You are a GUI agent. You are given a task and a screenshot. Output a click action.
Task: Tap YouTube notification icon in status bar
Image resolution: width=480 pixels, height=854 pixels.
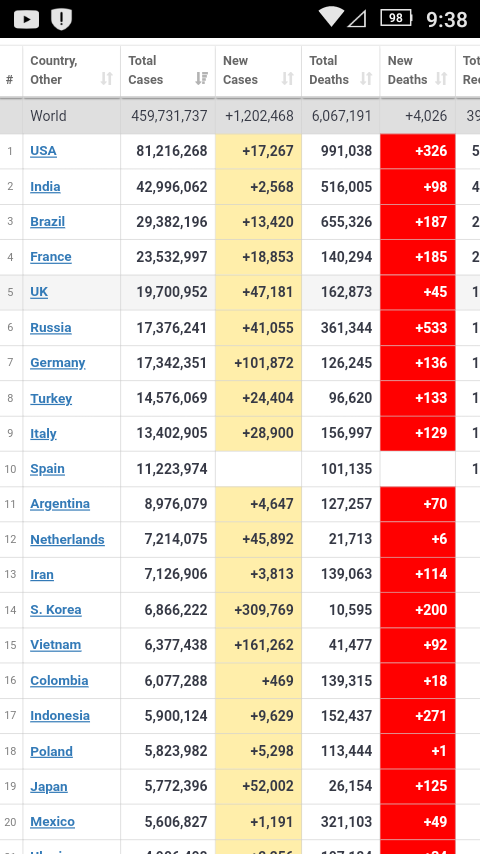point(26,20)
